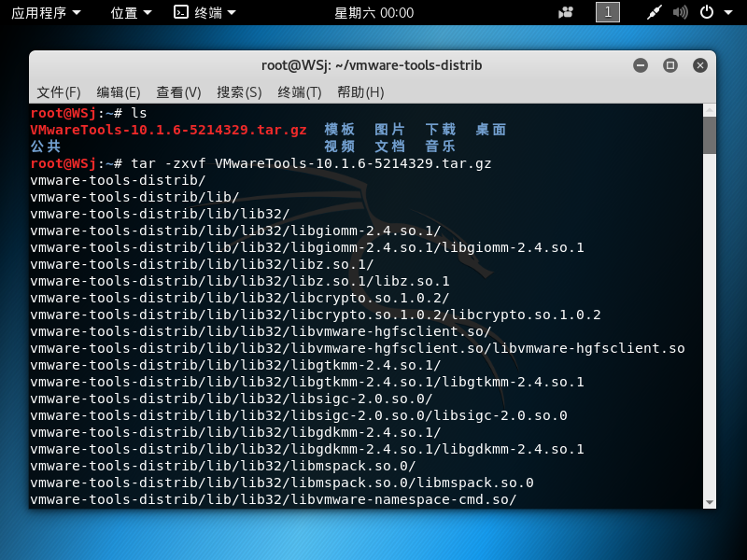Maximize the terminal window
This screenshot has height=560, width=747.
point(670,65)
